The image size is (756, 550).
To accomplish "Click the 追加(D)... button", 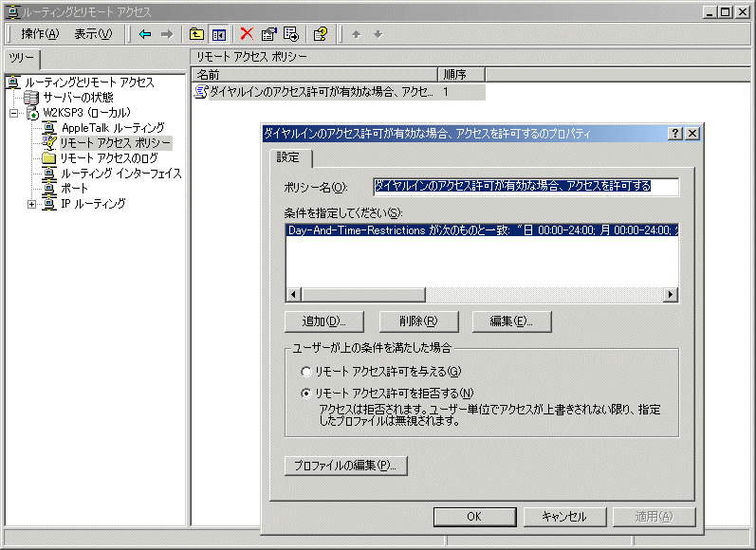I will pos(324,321).
